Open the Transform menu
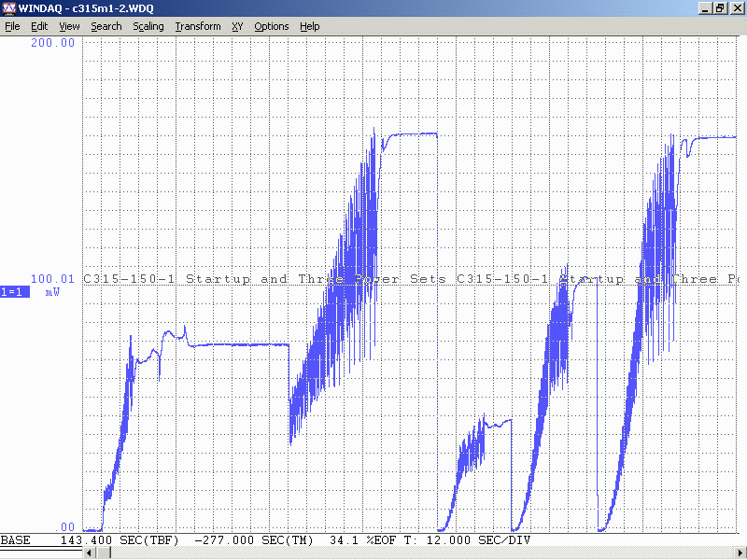Image resolution: width=747 pixels, height=560 pixels. [x=198, y=26]
